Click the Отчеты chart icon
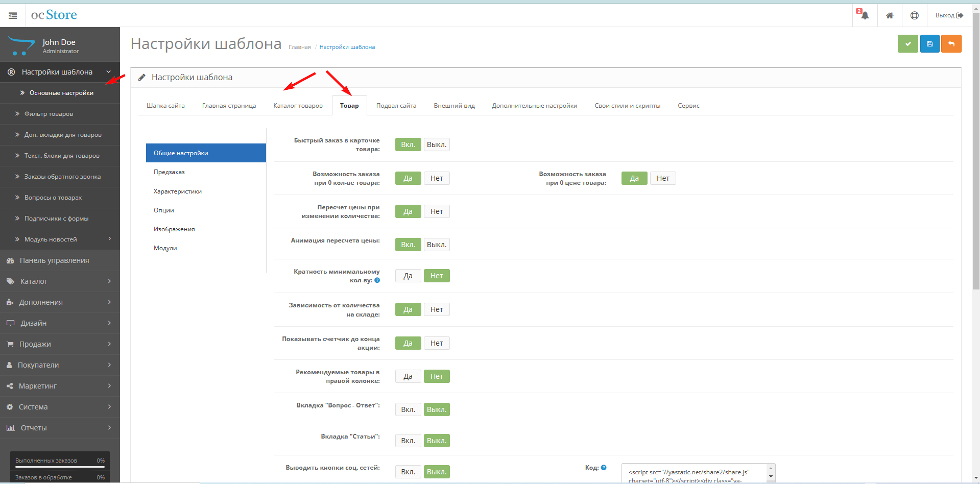 (10, 428)
